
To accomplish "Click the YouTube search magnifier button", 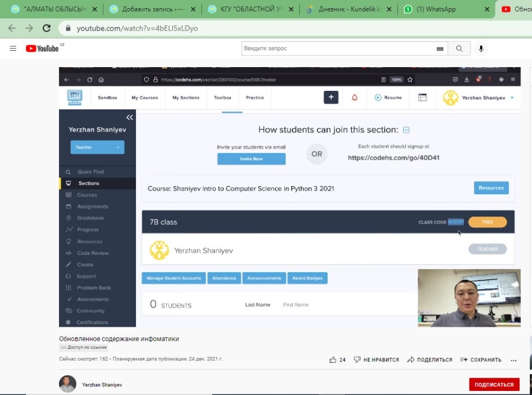I will pos(459,49).
